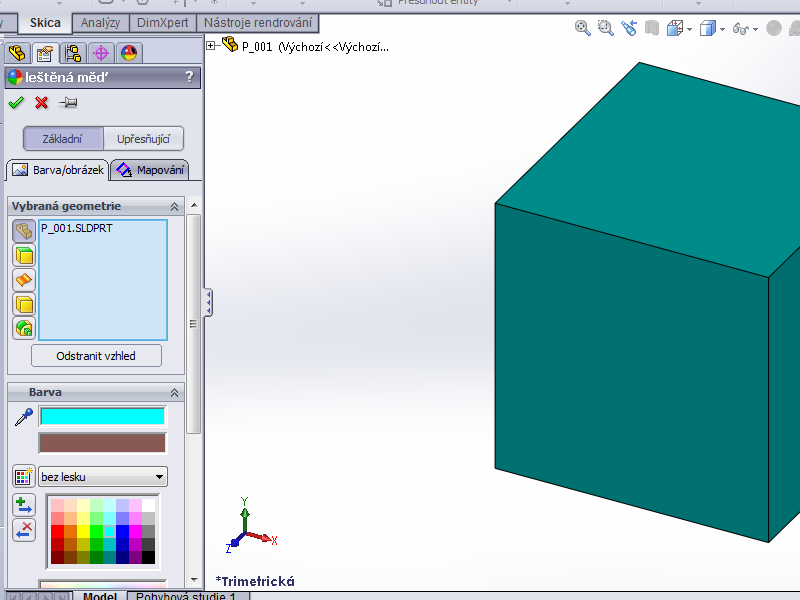Click the grey Edit Appearance sphere icon
Viewport: 800px width, 600px height.
pos(774,28)
